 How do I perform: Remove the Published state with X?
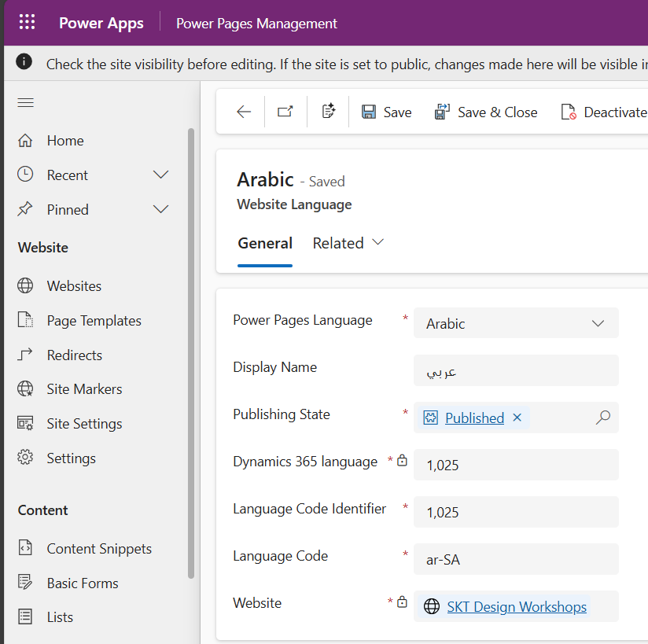tap(517, 418)
